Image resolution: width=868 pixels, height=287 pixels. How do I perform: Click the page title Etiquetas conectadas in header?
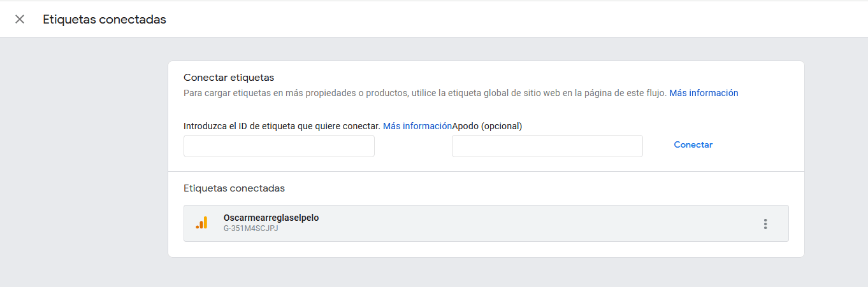pyautogui.click(x=105, y=20)
